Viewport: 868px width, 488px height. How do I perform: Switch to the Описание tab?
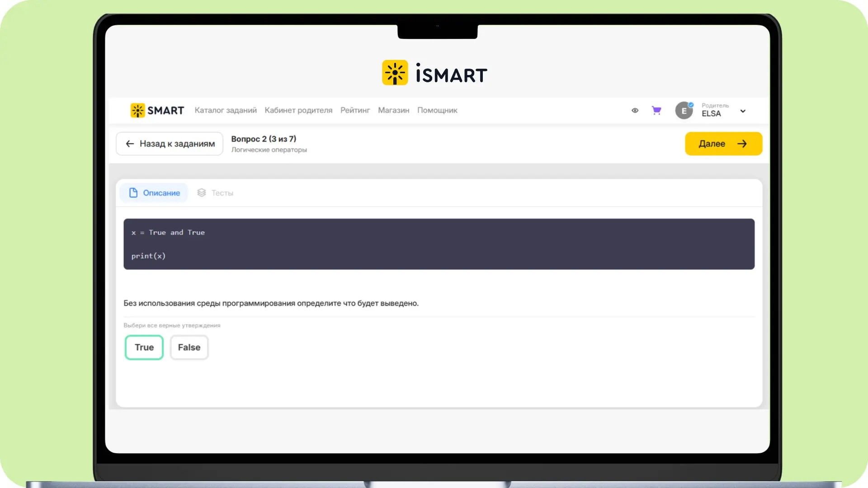click(154, 193)
